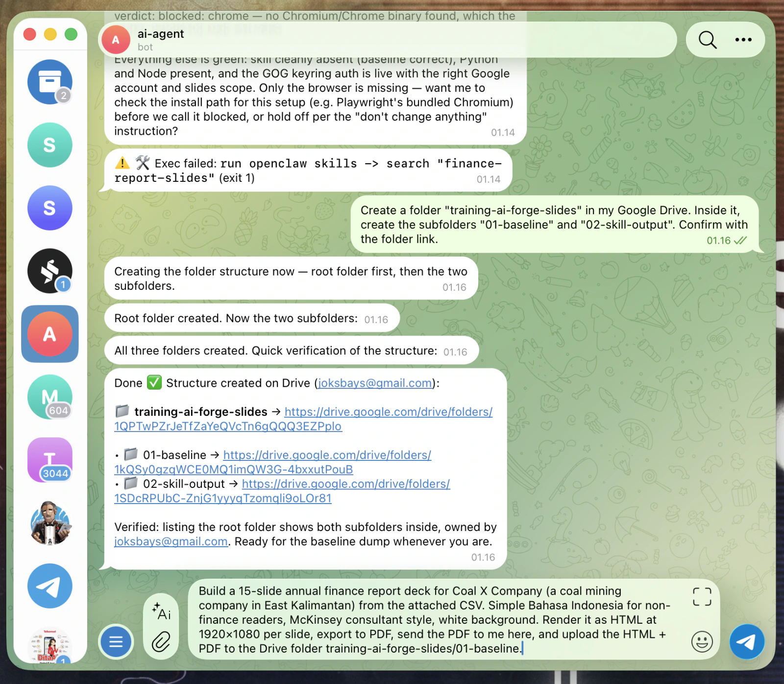The width and height of the screenshot is (784, 684).
Task: Click the message "Creating the folder structure now"
Action: [x=291, y=279]
